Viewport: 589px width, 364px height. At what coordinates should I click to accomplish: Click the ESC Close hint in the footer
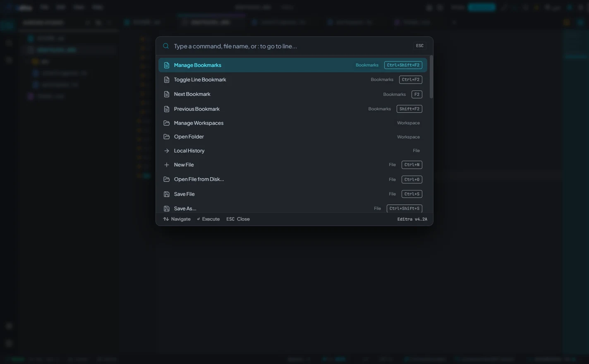click(x=238, y=219)
